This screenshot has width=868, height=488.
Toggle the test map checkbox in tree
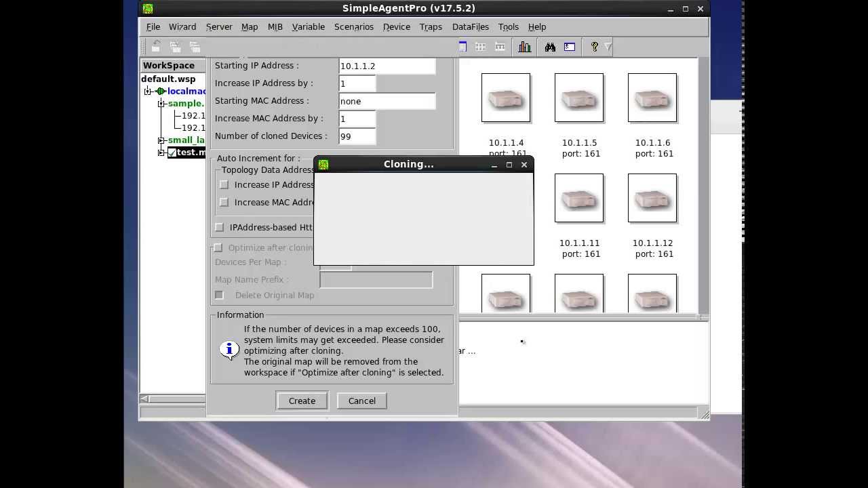coord(172,152)
